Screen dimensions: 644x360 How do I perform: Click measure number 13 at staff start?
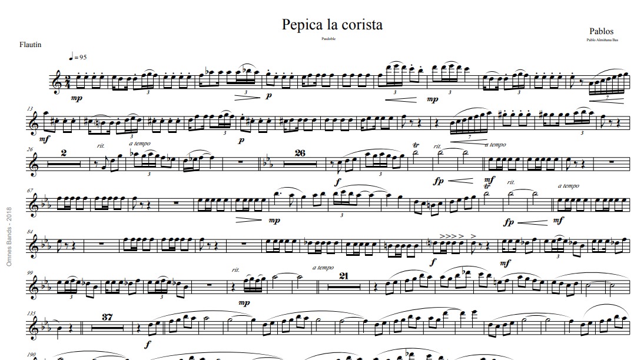point(30,109)
